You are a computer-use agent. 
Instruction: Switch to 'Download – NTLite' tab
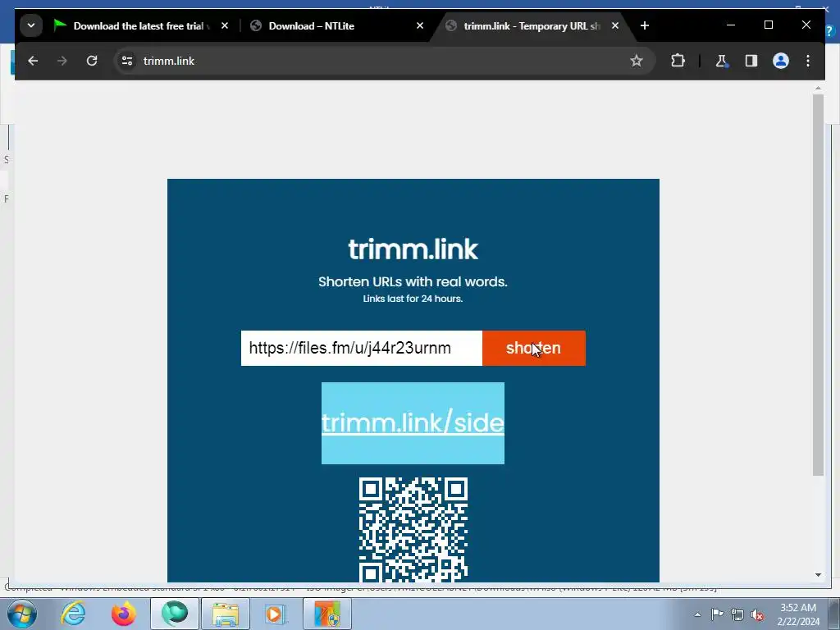point(336,25)
